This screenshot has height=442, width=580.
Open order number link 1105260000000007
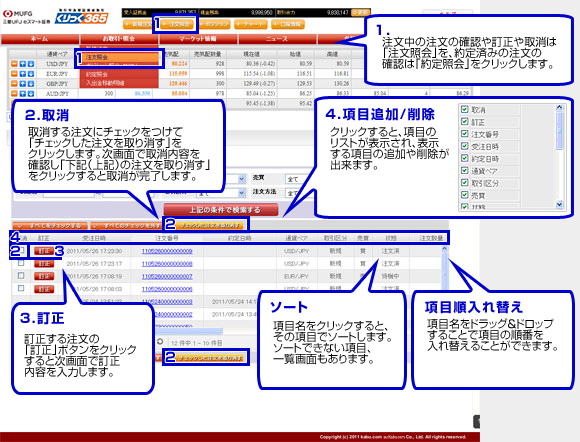(167, 276)
